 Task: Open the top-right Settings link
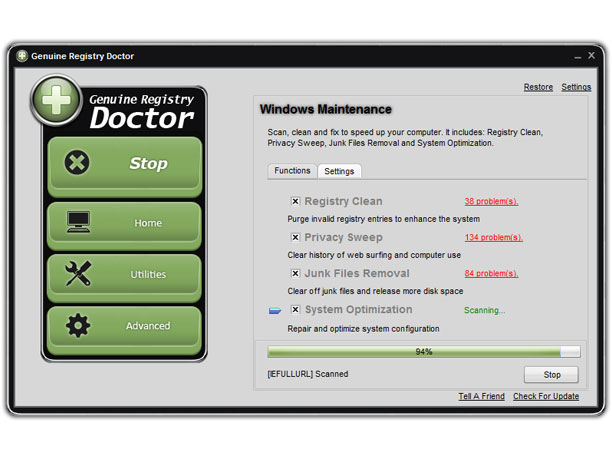click(x=576, y=87)
